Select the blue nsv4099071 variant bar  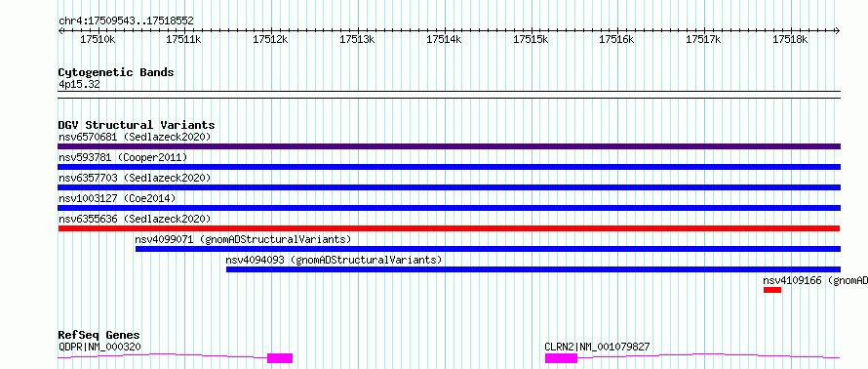489,249
